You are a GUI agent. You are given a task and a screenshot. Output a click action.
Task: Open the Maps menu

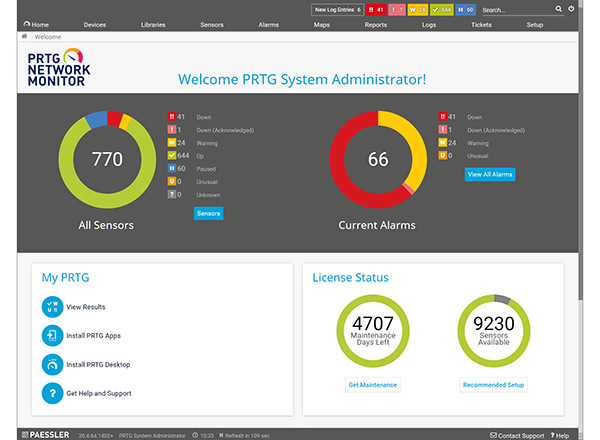pos(321,24)
